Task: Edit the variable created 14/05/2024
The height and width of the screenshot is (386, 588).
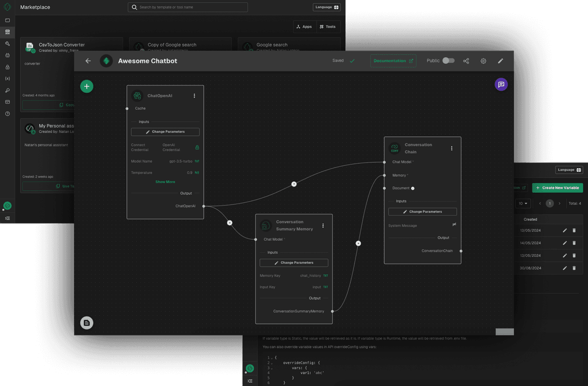Action: pyautogui.click(x=565, y=243)
